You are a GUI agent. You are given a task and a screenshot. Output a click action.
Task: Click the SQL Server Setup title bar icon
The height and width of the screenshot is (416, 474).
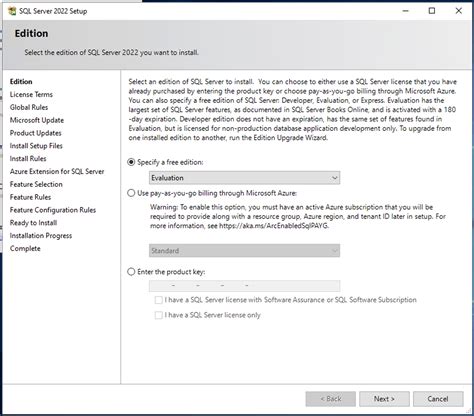(x=12, y=11)
